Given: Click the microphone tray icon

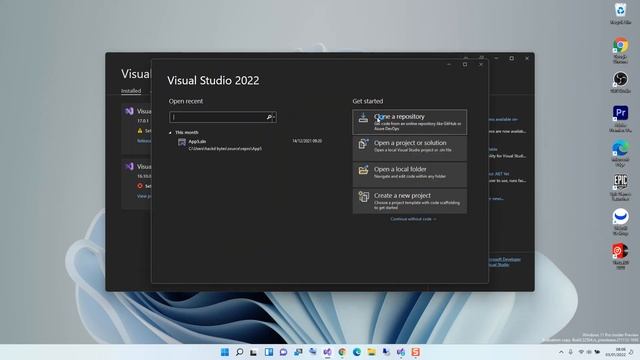Looking at the screenshot, I should 571,352.
